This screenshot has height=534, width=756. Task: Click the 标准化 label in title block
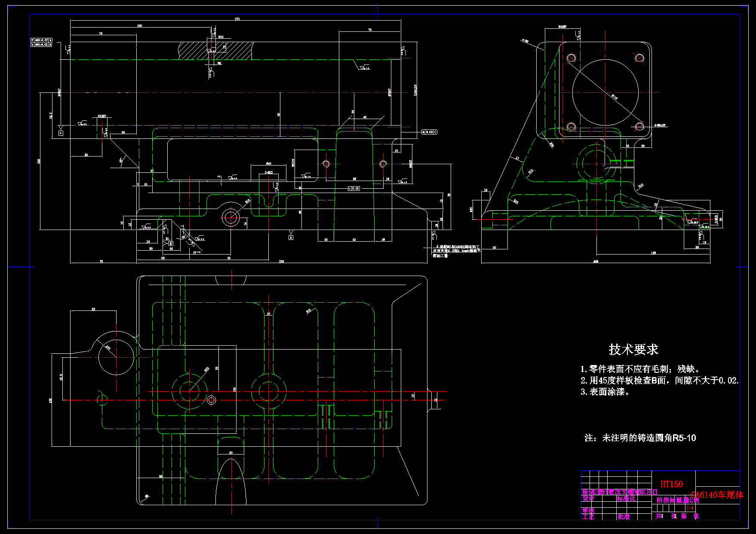click(x=626, y=499)
